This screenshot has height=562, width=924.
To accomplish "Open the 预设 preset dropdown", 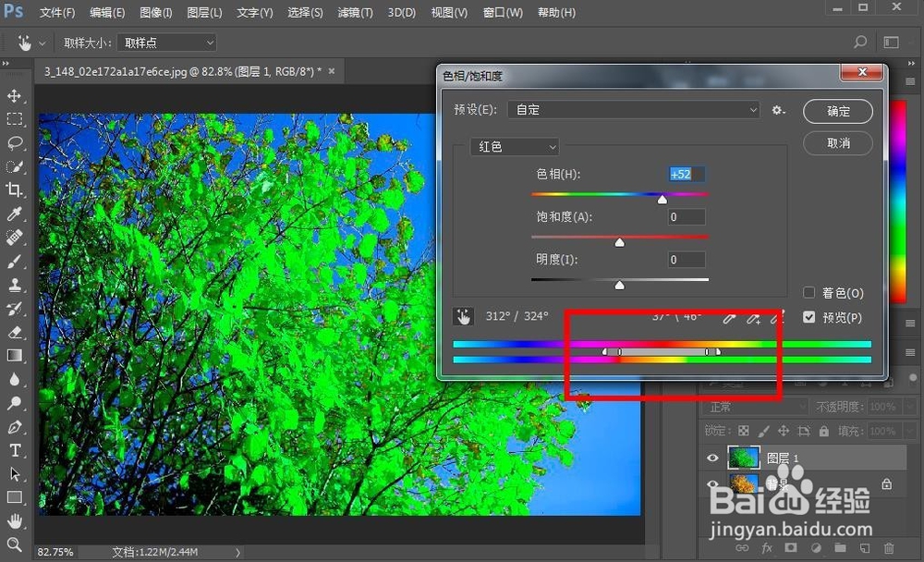I will (x=634, y=110).
